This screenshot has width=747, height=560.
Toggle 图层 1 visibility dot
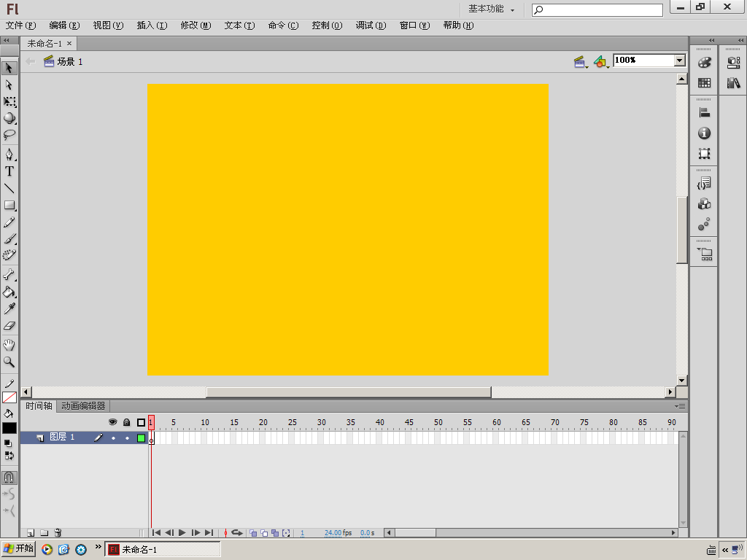point(113,438)
